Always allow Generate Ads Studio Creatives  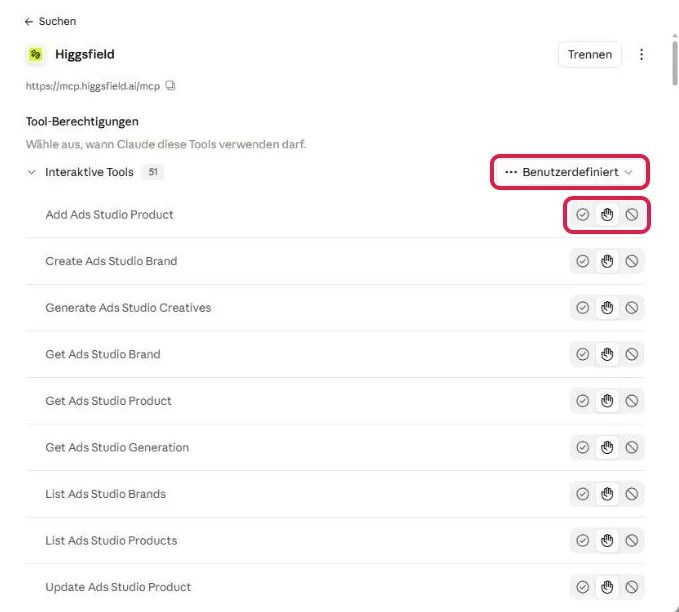tap(582, 308)
